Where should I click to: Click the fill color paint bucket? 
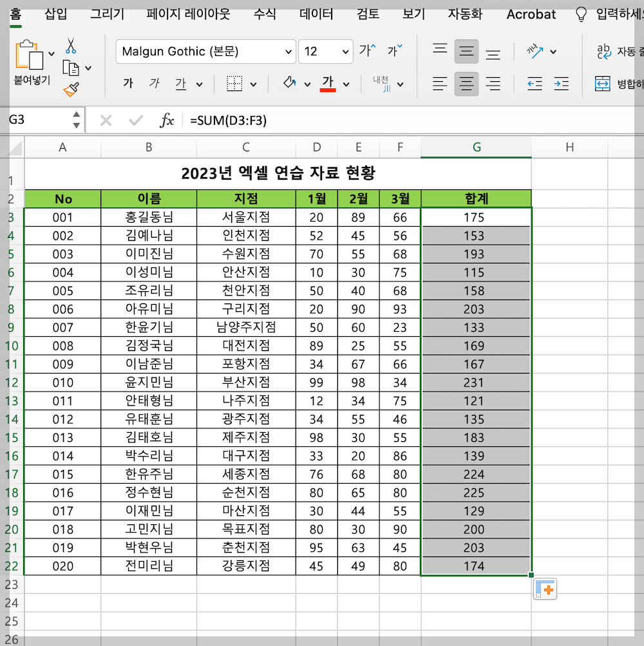(x=289, y=83)
